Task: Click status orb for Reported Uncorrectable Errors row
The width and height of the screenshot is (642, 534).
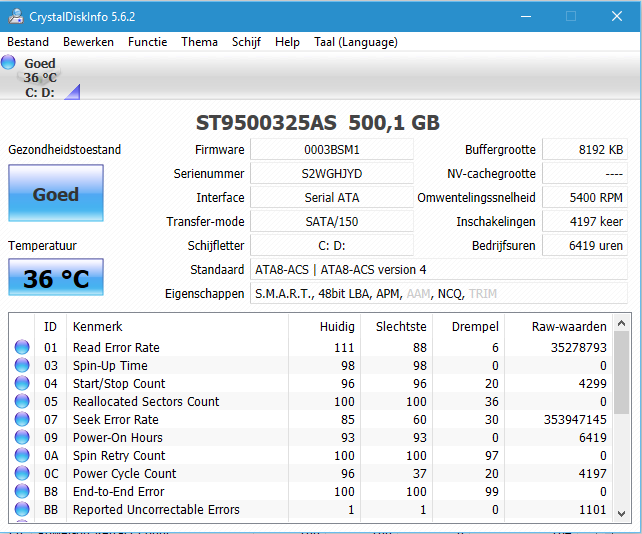Action: tap(22, 509)
